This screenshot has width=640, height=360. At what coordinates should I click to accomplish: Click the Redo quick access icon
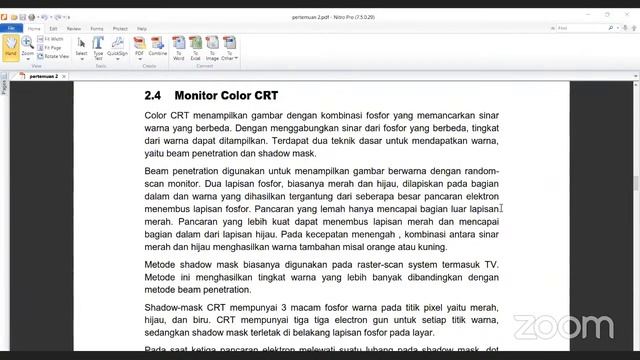coord(58,17)
